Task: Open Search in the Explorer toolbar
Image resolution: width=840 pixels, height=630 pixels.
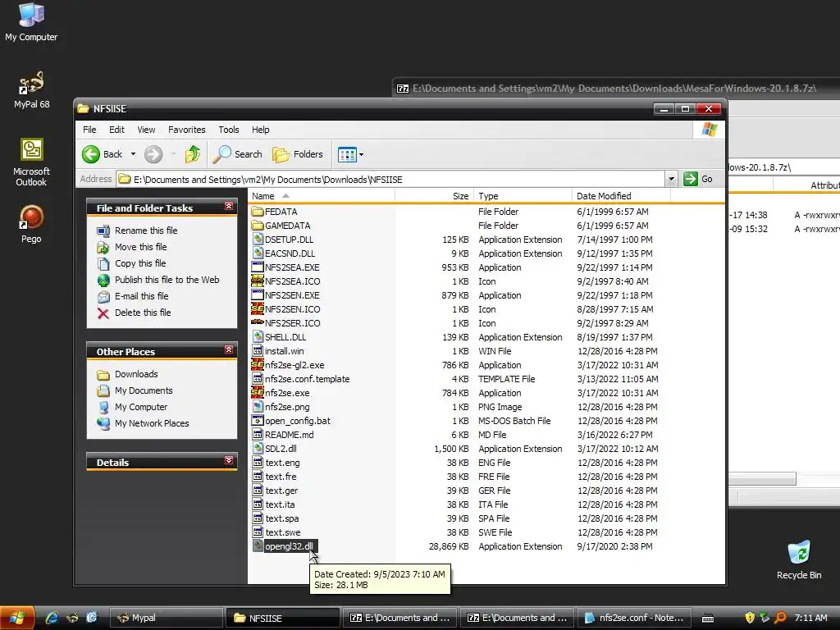Action: (x=237, y=154)
